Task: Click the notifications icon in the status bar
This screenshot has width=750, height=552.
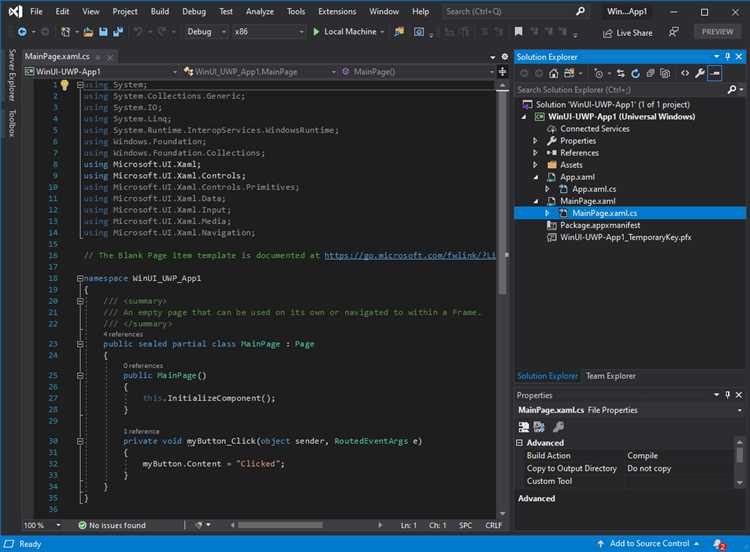Action: click(719, 544)
